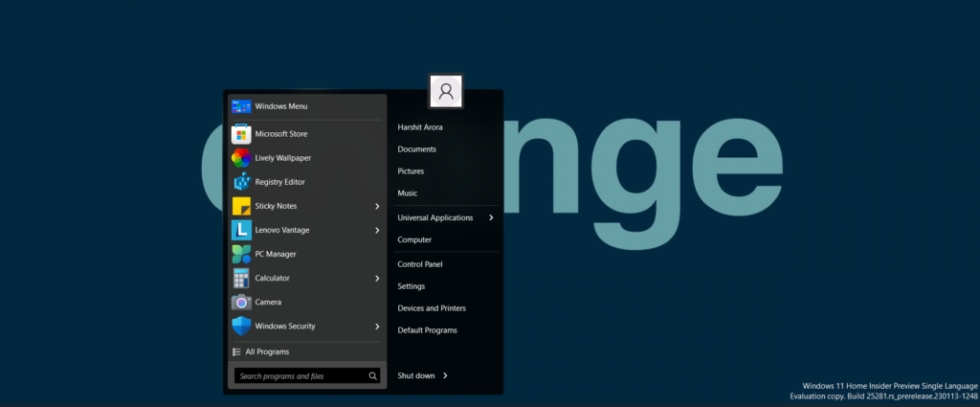
Task: Expand Shut down options arrow
Action: click(446, 375)
